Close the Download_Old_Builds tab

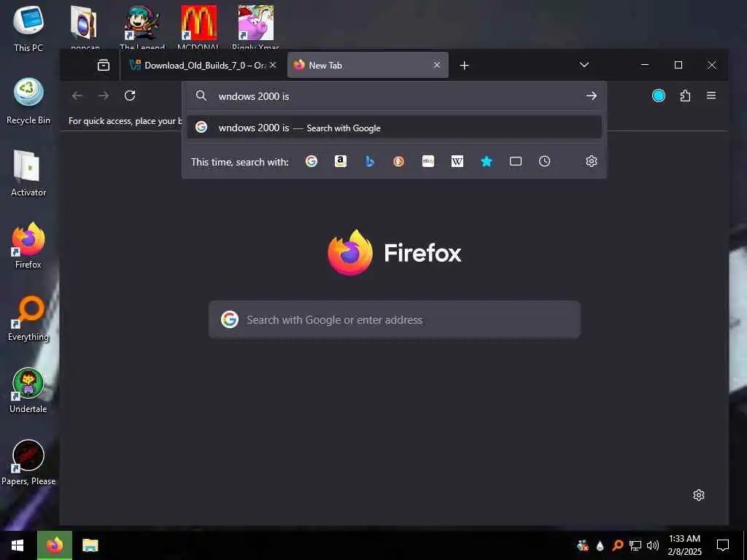click(x=273, y=65)
